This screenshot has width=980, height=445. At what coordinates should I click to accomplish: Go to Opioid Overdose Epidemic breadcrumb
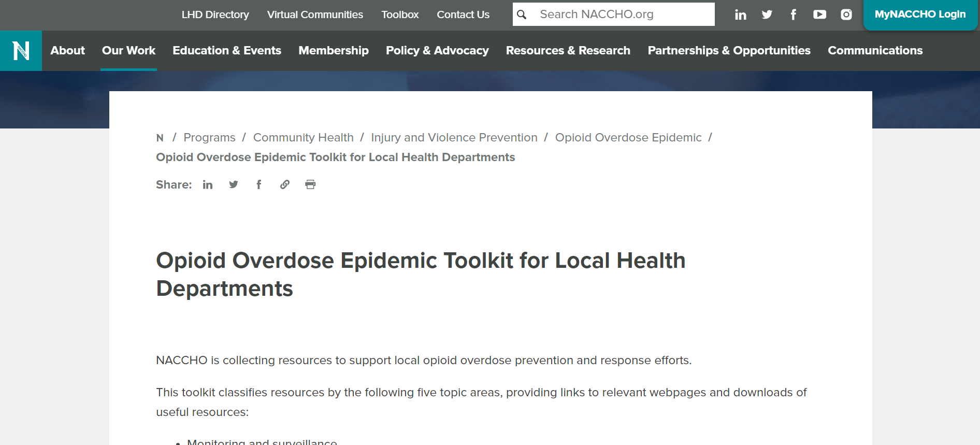pyautogui.click(x=628, y=138)
